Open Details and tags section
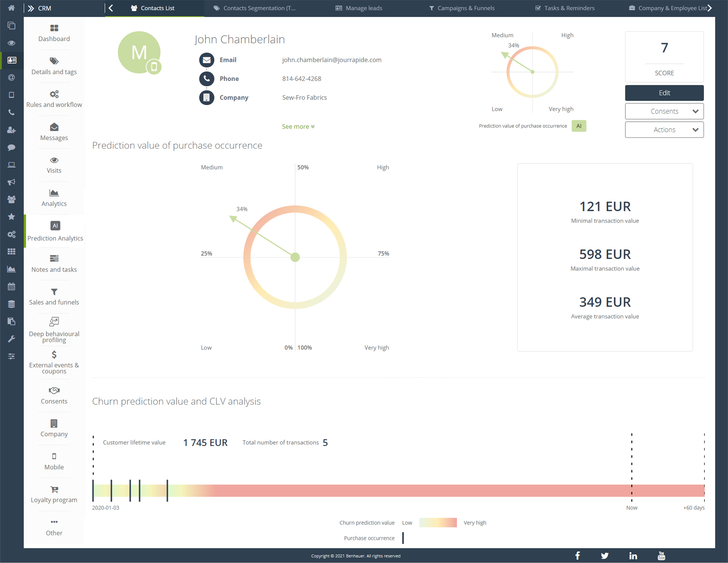 pyautogui.click(x=54, y=67)
